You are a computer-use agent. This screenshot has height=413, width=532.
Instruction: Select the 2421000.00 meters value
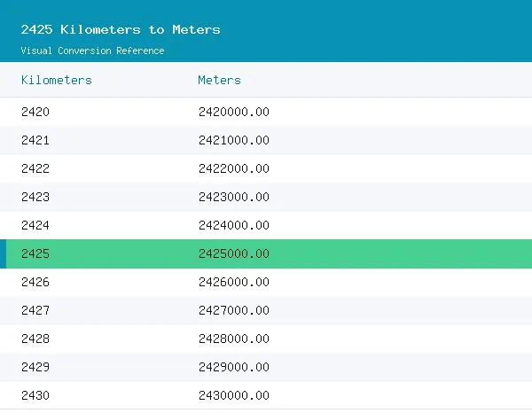click(x=234, y=140)
